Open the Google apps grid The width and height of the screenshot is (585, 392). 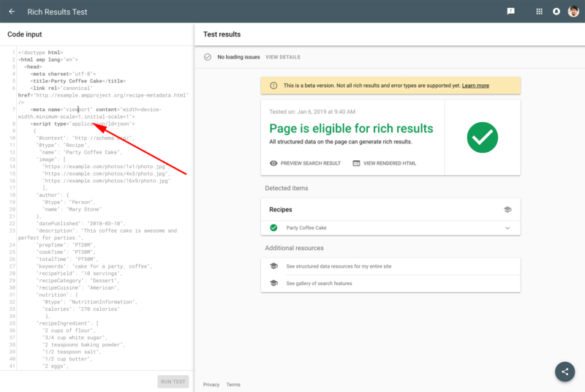(x=540, y=12)
